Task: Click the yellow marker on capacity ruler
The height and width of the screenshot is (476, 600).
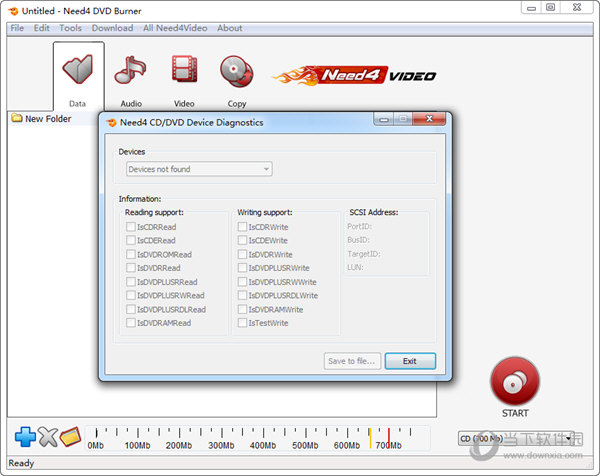Action: coord(370,438)
